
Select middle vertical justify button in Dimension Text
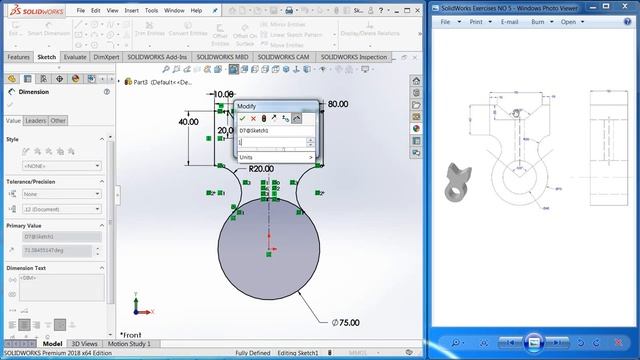click(60, 325)
